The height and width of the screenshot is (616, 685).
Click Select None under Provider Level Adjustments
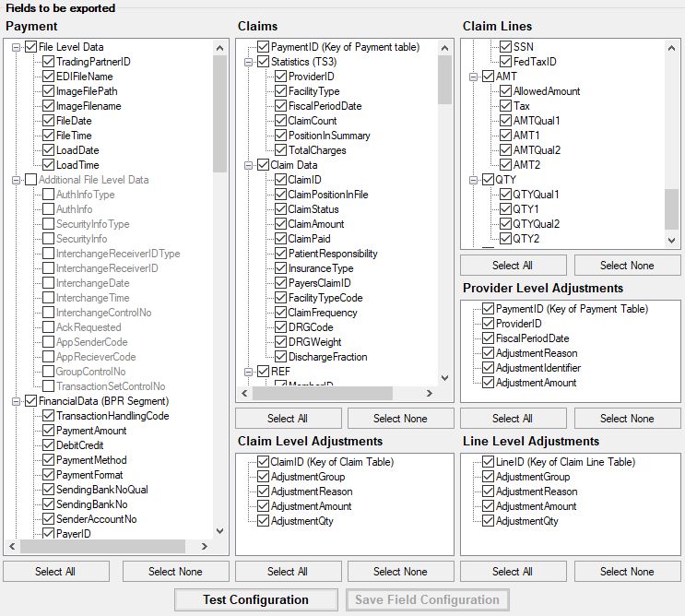pyautogui.click(x=627, y=419)
